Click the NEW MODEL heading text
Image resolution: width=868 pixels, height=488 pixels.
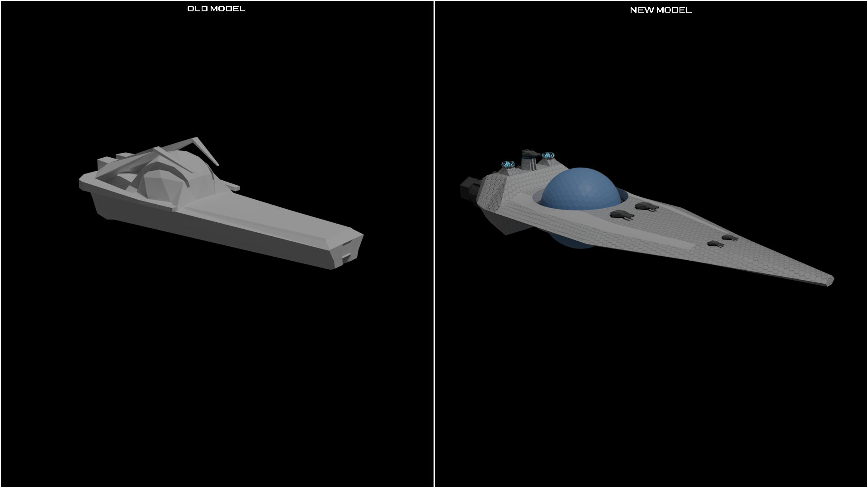(660, 10)
